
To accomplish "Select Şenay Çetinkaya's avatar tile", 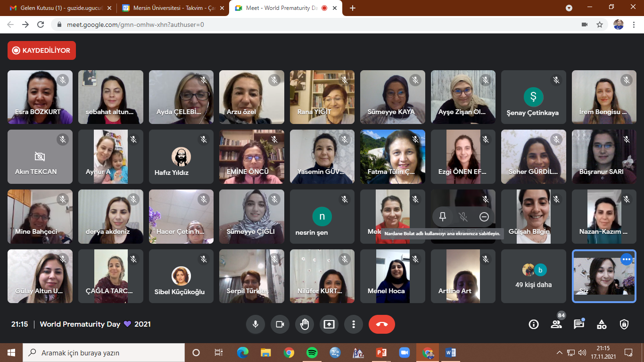I will tap(534, 97).
